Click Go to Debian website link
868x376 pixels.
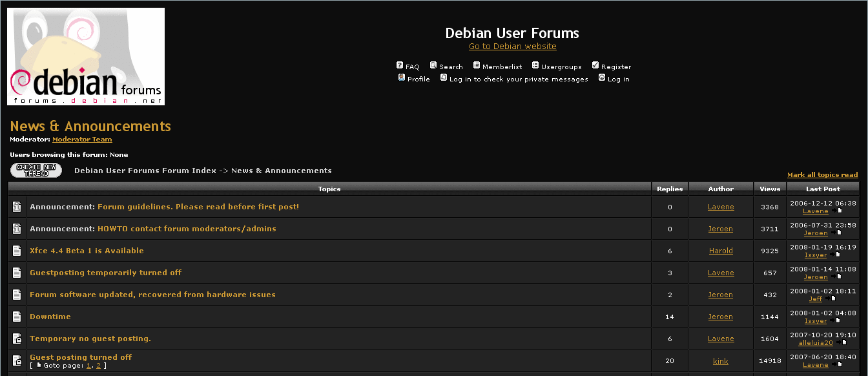tap(512, 46)
